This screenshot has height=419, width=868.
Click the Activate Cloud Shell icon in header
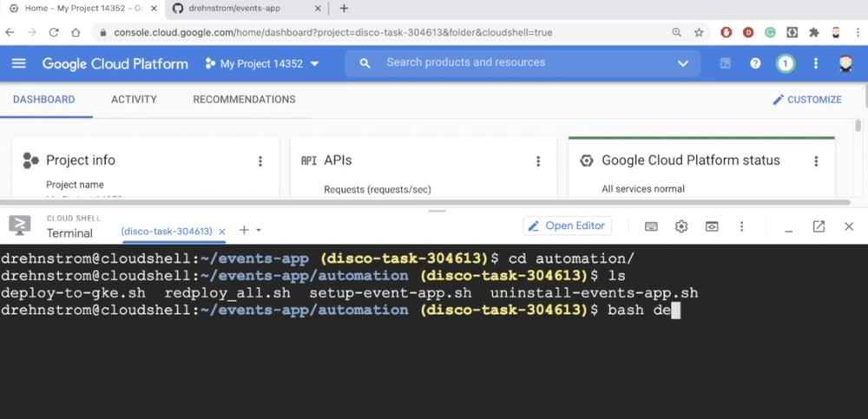[x=725, y=63]
